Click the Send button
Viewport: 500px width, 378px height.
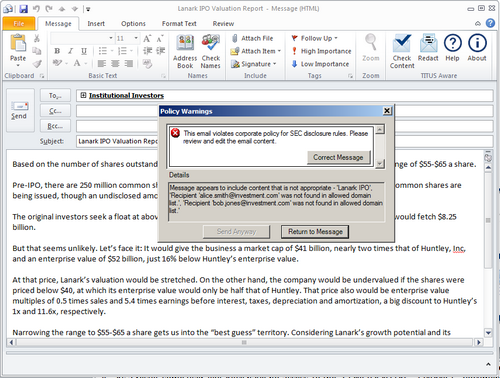pos(20,111)
